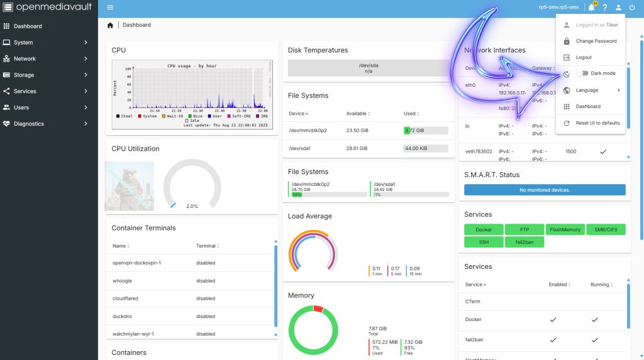644x360 pixels.
Task: Select Change Password from user menu
Action: 596,41
